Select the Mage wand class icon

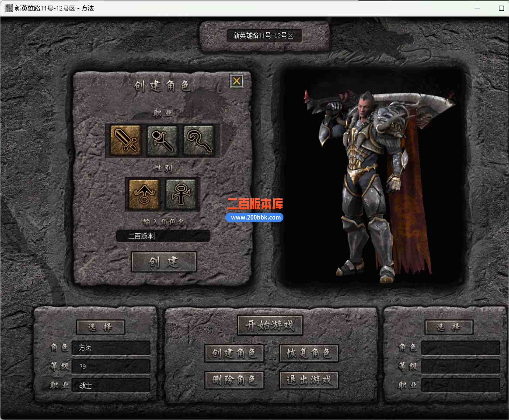pos(162,140)
